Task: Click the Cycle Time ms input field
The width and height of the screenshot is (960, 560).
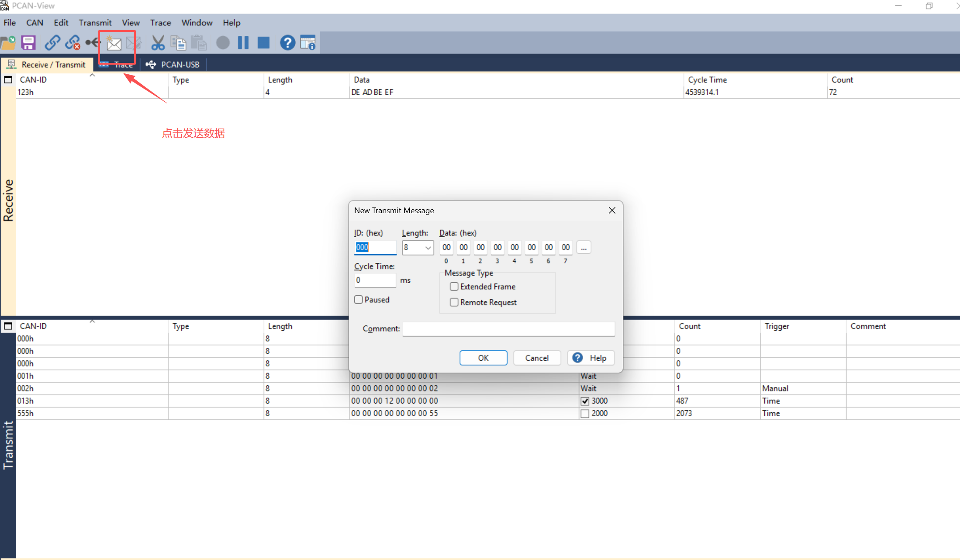Action: point(375,280)
